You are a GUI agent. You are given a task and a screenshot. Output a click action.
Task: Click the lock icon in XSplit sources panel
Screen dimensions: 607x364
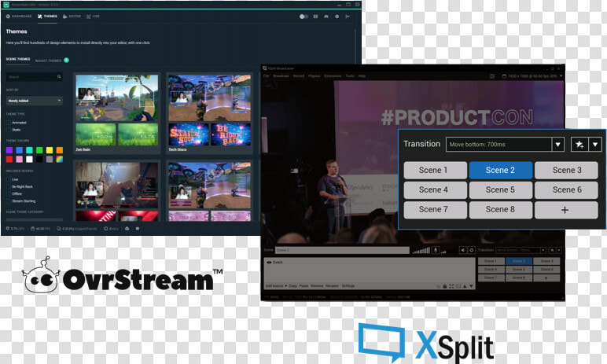click(445, 286)
